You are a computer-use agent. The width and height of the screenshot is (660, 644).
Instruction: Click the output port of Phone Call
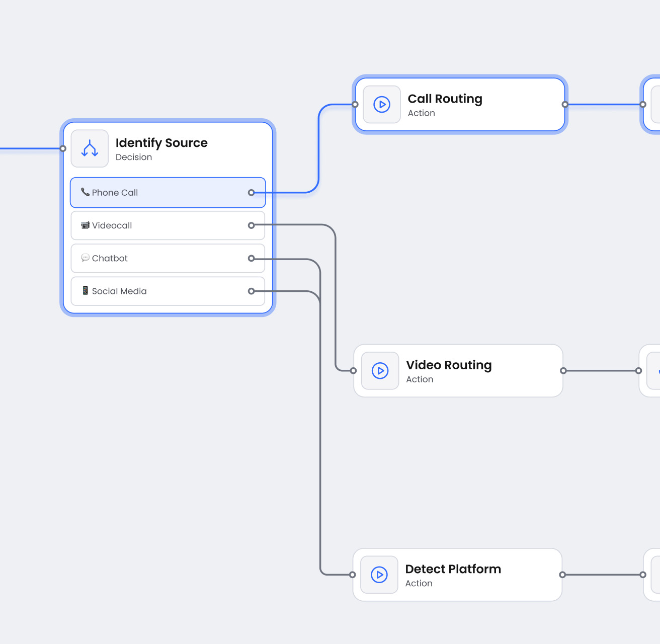(252, 192)
